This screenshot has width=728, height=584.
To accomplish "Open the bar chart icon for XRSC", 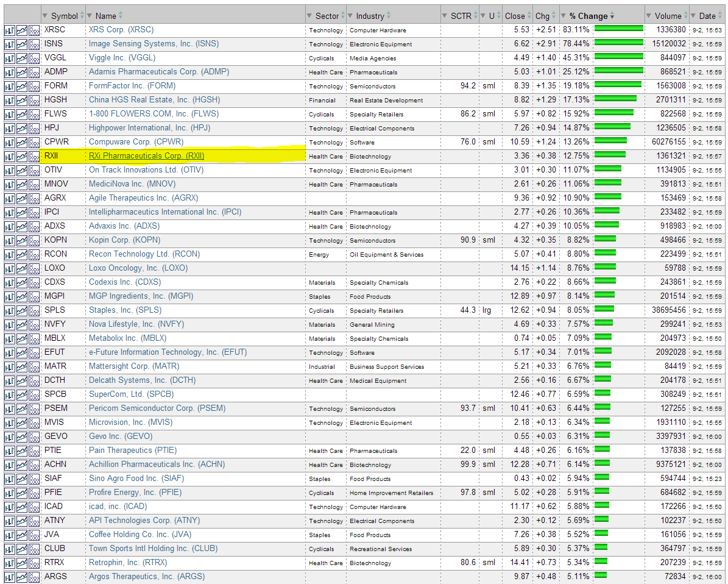I will tap(9, 30).
